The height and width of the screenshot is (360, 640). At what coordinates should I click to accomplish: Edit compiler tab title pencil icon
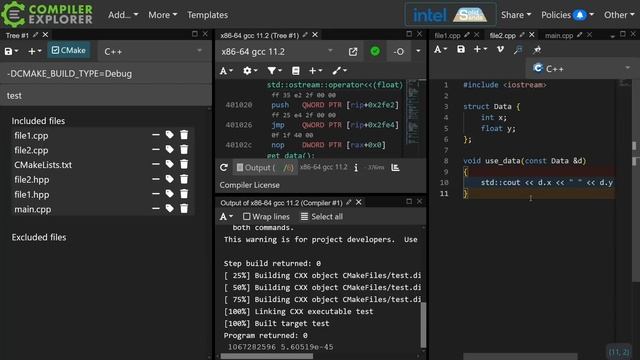point(305,35)
